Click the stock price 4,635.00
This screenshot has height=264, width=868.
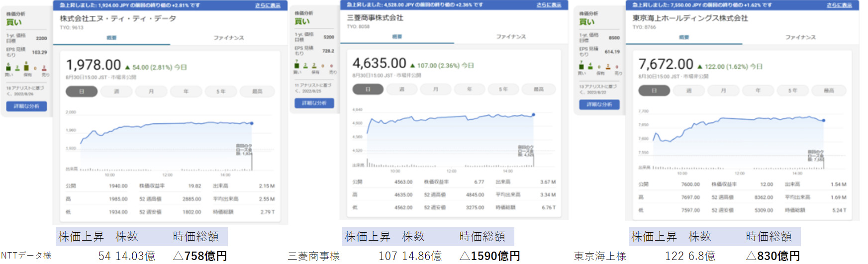[x=380, y=63]
